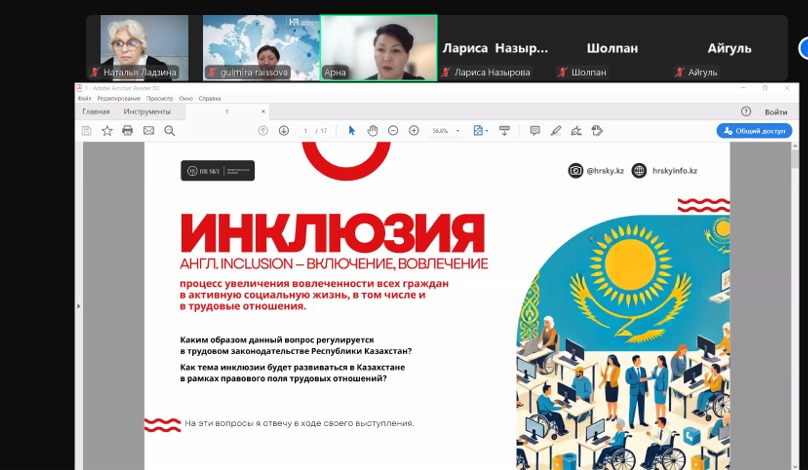Viewport: 808px width, 470px height.
Task: Click the magnifier search icon
Action: pyautogui.click(x=169, y=130)
